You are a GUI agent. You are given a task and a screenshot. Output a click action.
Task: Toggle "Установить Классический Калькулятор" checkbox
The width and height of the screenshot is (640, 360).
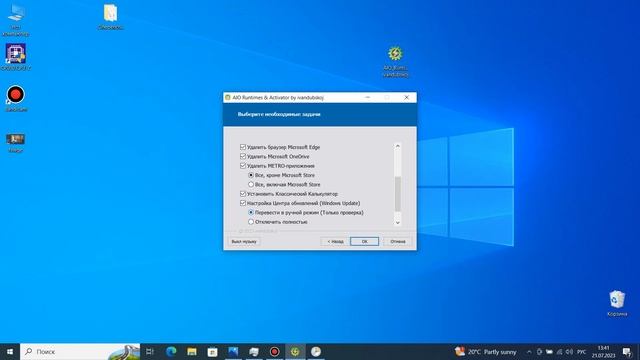(243, 194)
